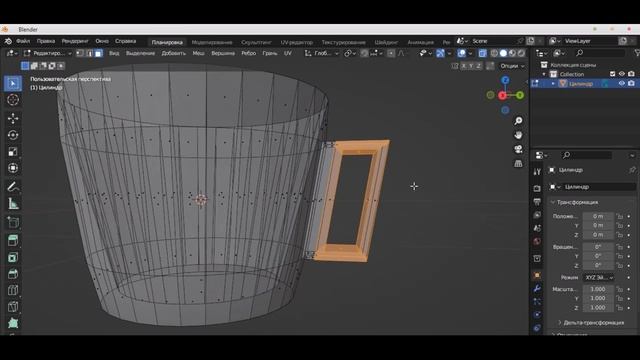Activate the 3D Cursor tool
This screenshot has height=360, width=640.
[x=13, y=100]
